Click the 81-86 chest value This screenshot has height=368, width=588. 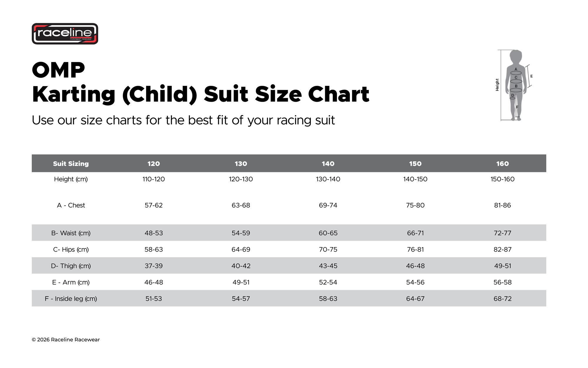point(502,205)
